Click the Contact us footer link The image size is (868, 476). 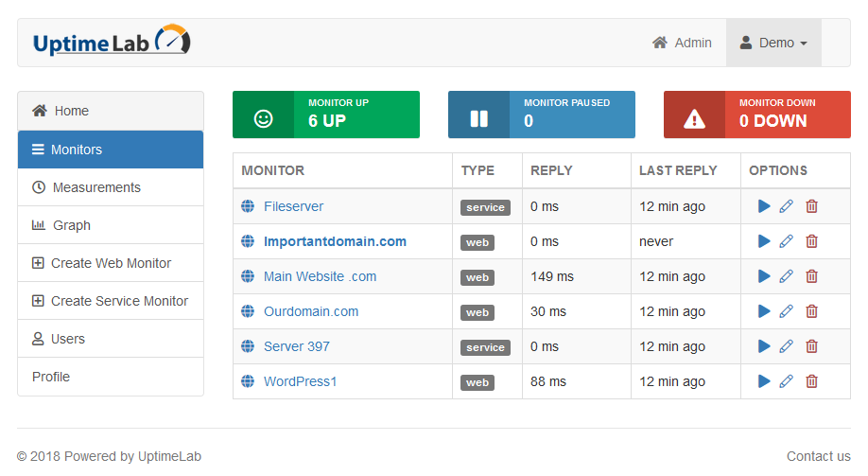pyautogui.click(x=818, y=456)
